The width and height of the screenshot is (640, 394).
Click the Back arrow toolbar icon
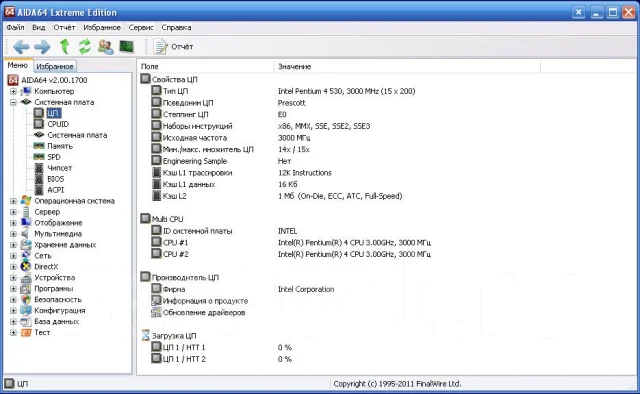(x=21, y=47)
